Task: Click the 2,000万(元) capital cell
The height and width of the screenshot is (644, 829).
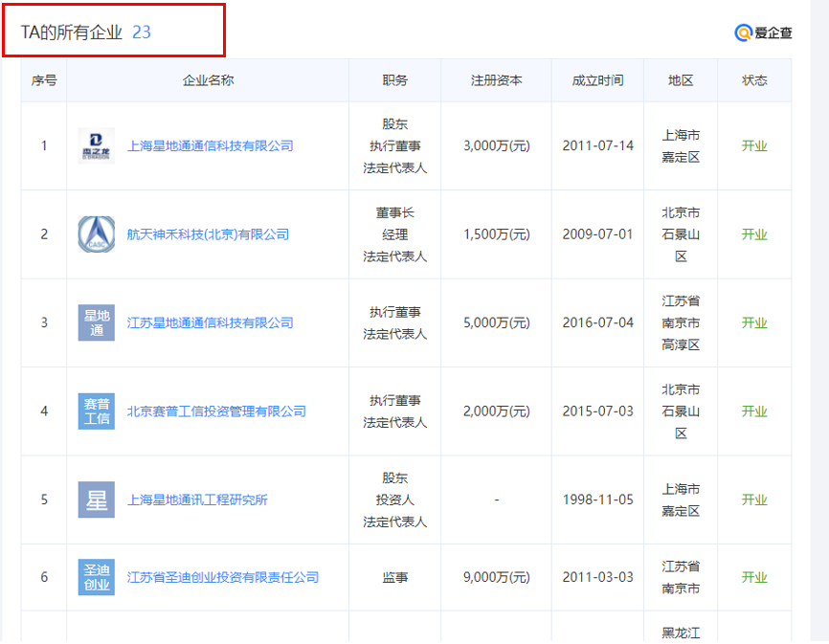Action: point(497,411)
